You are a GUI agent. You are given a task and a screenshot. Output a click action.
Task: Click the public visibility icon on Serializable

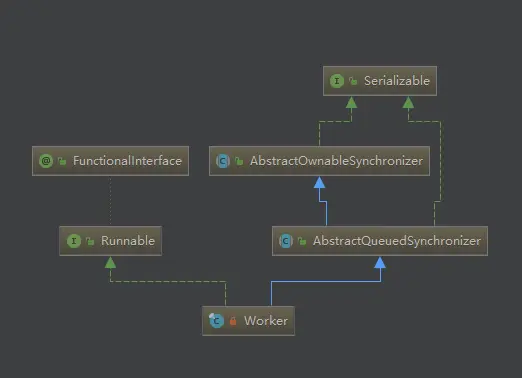pos(353,81)
